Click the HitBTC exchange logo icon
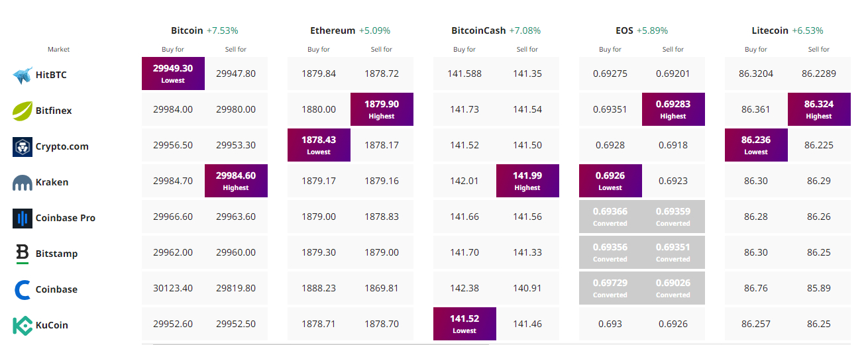The image size is (868, 345). coord(23,75)
